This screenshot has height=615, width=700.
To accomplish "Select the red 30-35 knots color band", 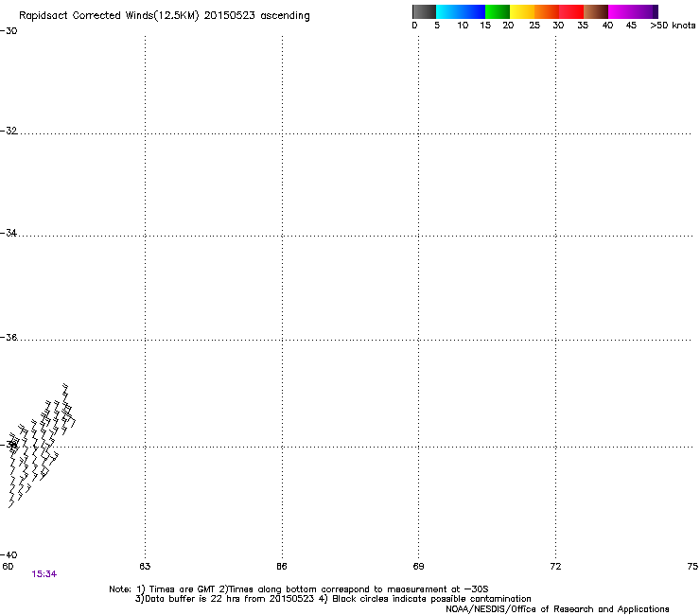I will coord(571,11).
